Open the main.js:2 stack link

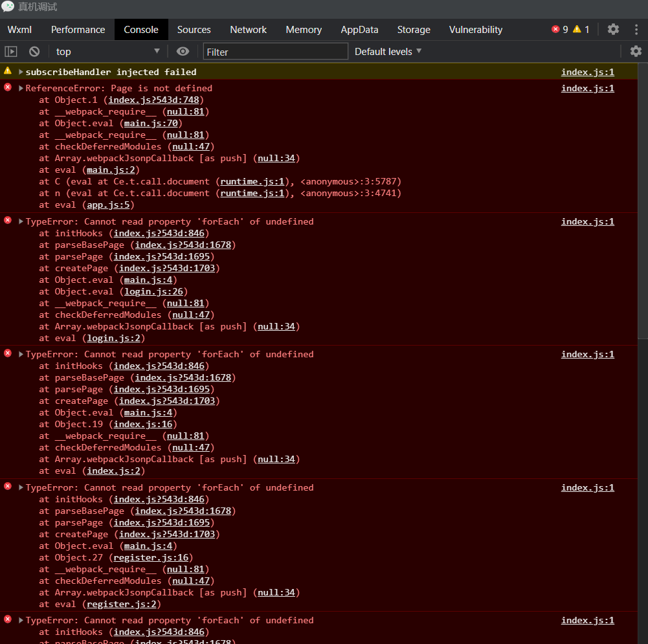tap(111, 170)
